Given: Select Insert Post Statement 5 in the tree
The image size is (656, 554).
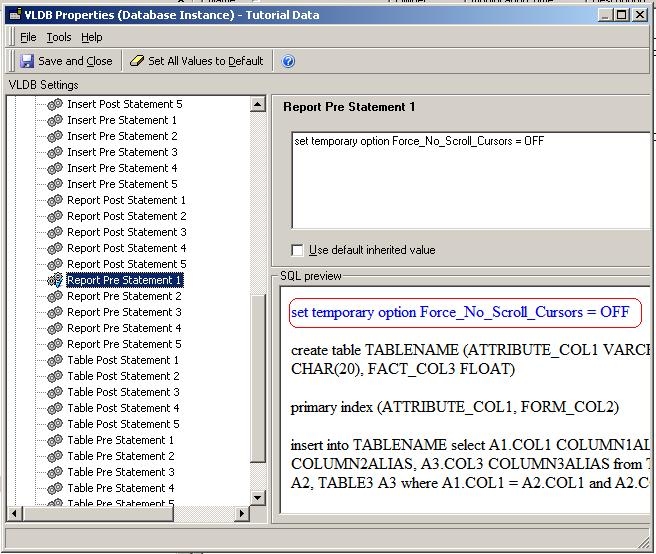Looking at the screenshot, I should coord(125,104).
